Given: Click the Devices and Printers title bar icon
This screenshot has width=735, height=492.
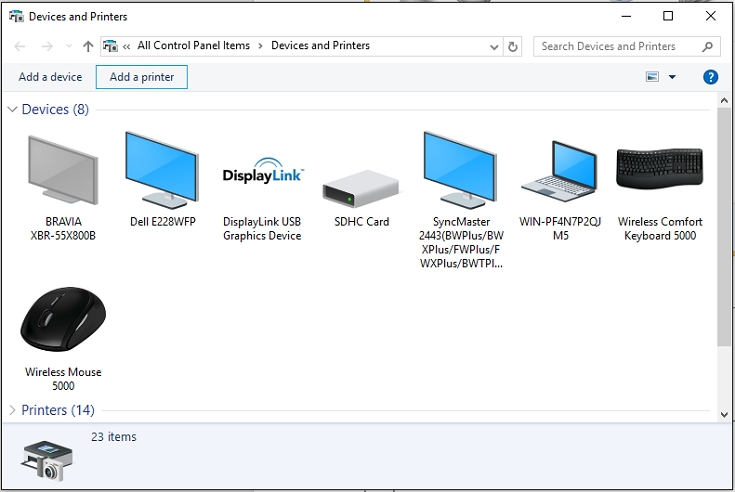Looking at the screenshot, I should 16,16.
